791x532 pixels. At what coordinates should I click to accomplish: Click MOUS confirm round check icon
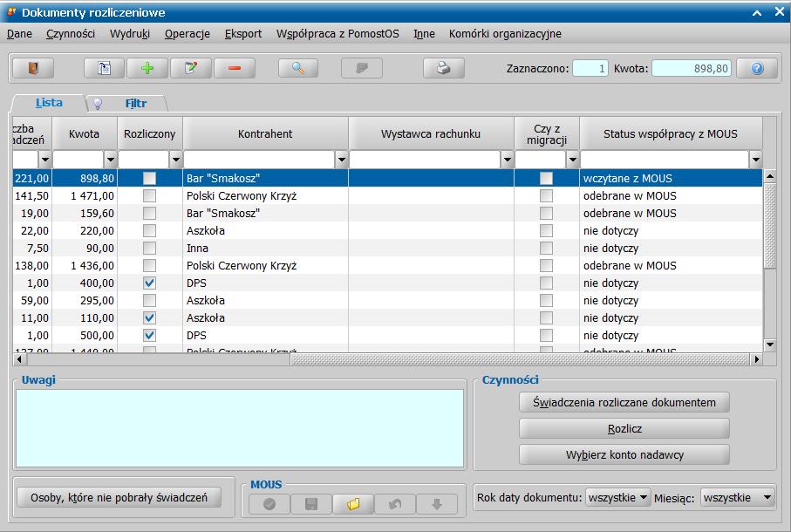click(269, 504)
